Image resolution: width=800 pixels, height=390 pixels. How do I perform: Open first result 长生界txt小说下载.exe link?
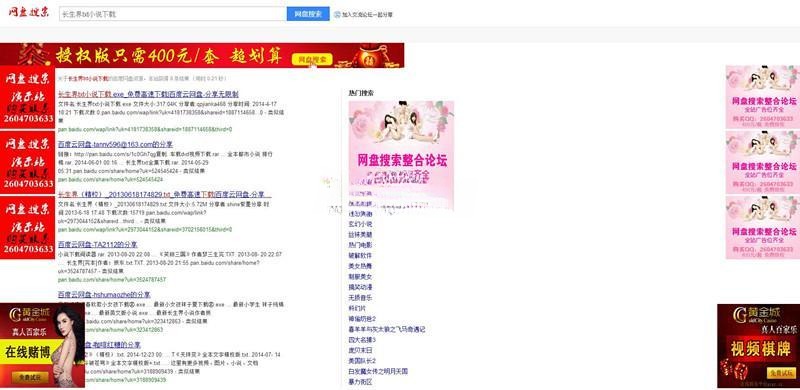pos(148,94)
